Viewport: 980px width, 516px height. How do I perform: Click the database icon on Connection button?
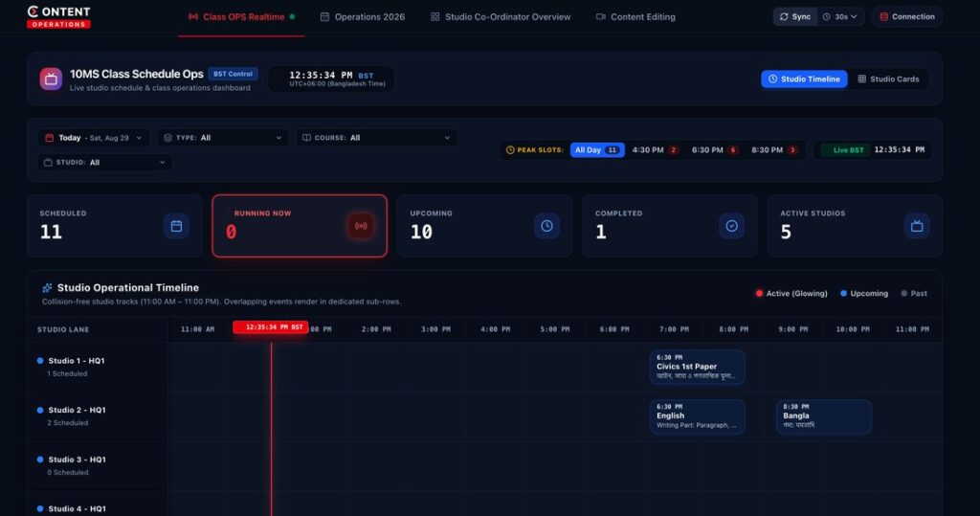(x=883, y=17)
